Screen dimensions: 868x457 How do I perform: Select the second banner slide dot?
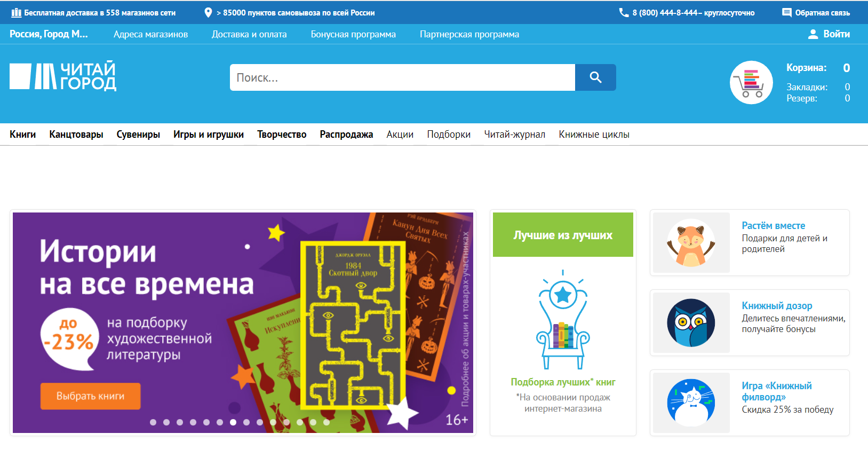(166, 422)
